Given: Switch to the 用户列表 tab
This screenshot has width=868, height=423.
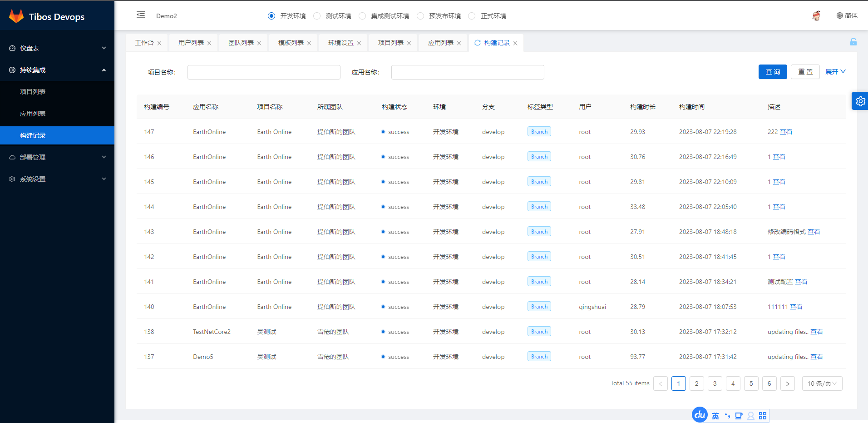Looking at the screenshot, I should (x=191, y=43).
